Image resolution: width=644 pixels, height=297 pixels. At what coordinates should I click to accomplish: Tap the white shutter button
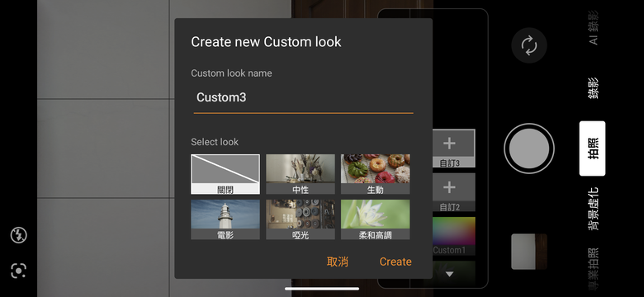(529, 148)
